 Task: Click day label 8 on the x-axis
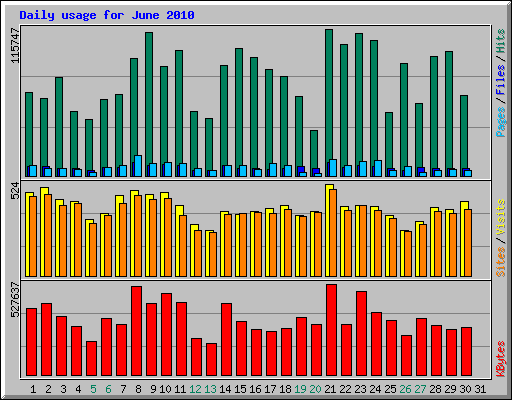138,389
